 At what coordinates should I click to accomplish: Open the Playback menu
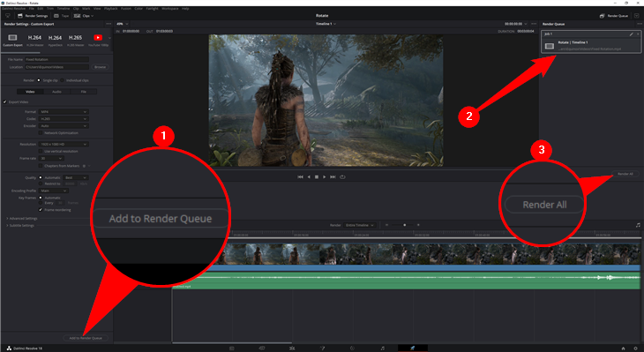111,8
